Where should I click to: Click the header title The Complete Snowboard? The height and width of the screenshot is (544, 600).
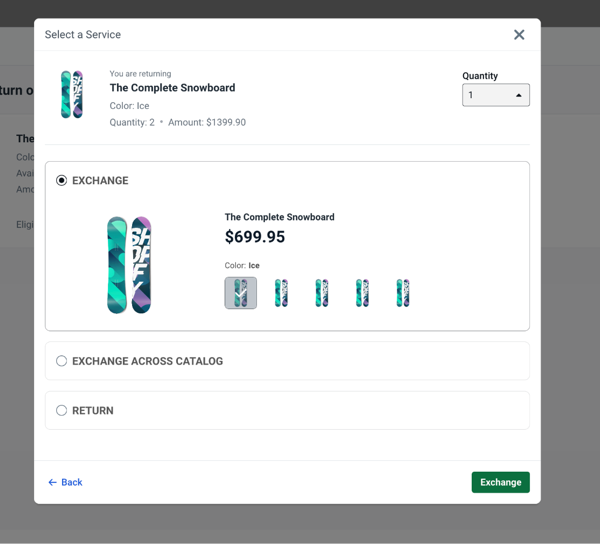(172, 88)
